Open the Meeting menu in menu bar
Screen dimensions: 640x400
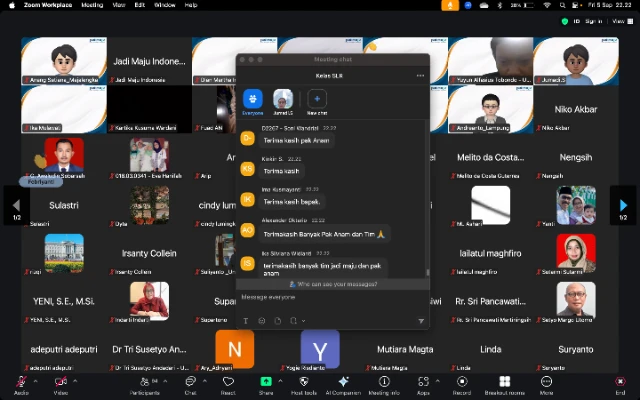tap(91, 5)
